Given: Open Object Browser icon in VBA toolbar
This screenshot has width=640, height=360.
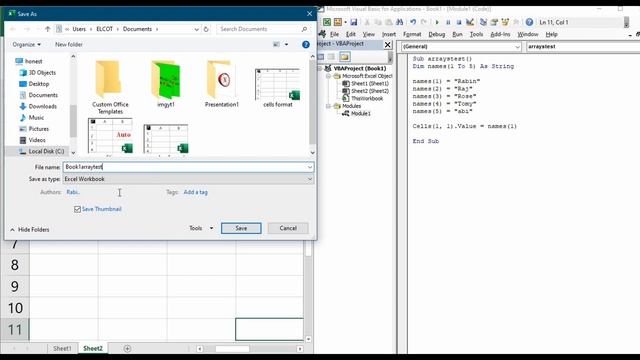Looking at the screenshot, I should pyautogui.click(x=505, y=22).
